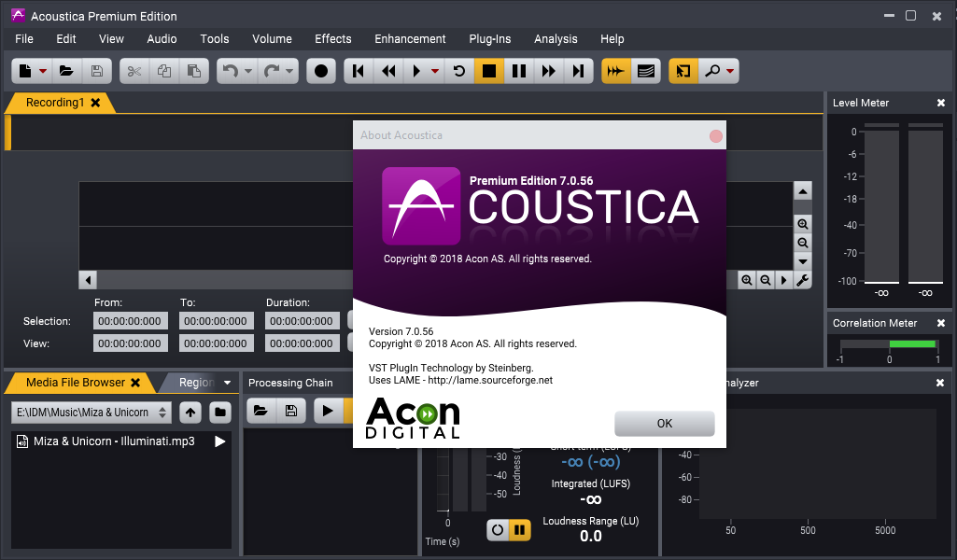Click the horizontal scroll left arrow

click(x=88, y=280)
